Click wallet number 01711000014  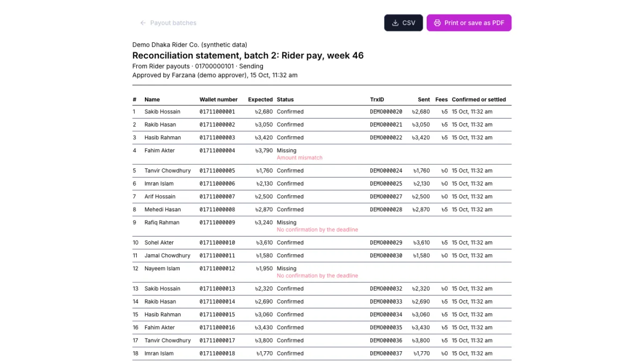click(x=217, y=302)
